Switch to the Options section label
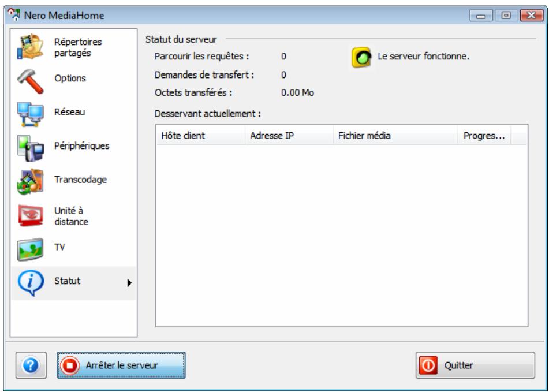The height and width of the screenshot is (392, 549). (x=70, y=78)
